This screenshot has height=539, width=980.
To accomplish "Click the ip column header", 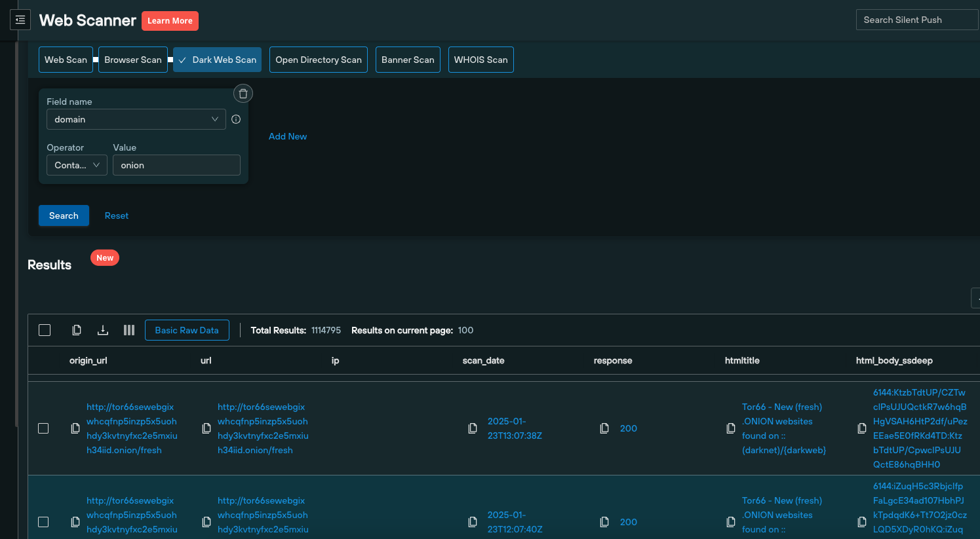I will point(335,360).
